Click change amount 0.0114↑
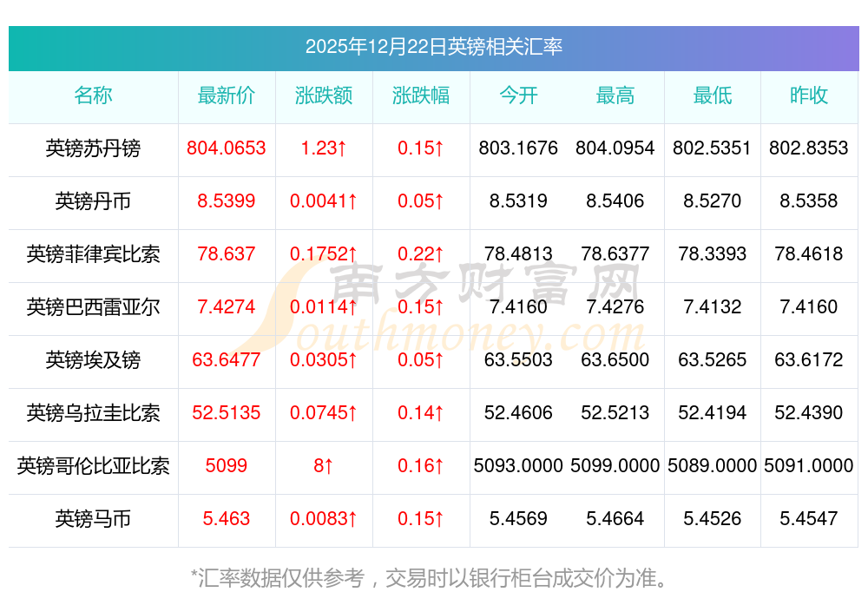The height and width of the screenshot is (605, 868). [323, 306]
